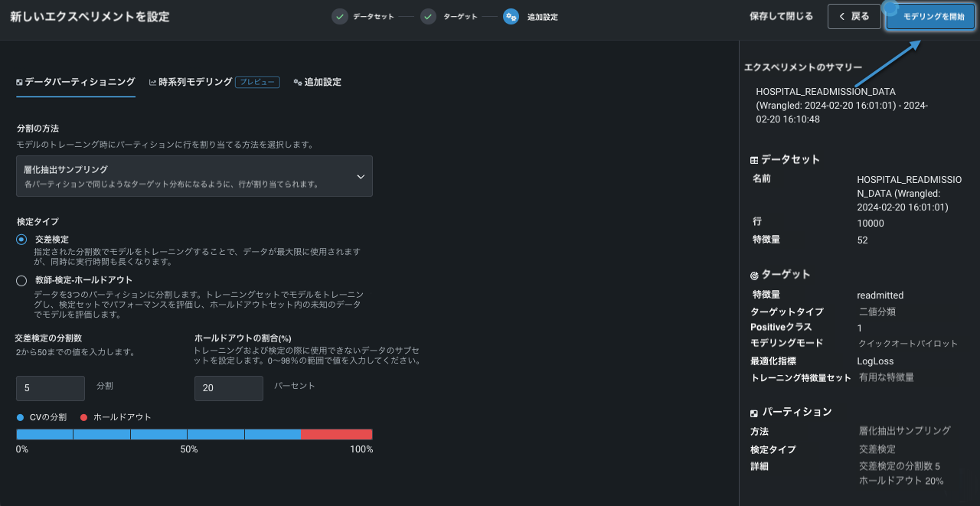The width and height of the screenshot is (980, 506).
Task: Click the データセット table icon in summary
Action: (x=754, y=160)
